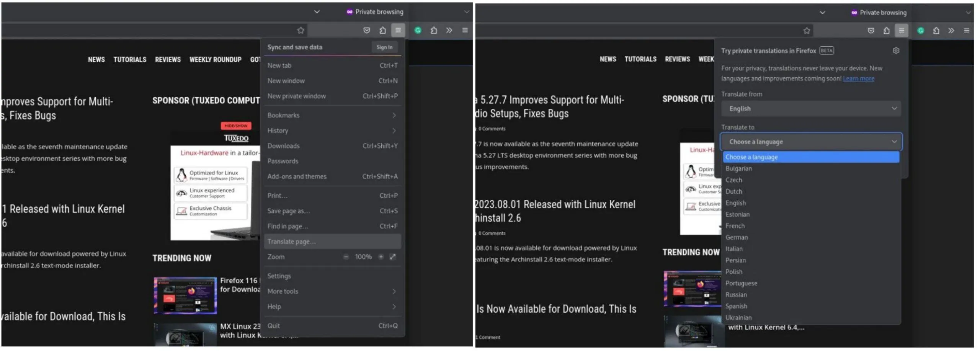This screenshot has height=351, width=980.
Task: Click highlighted translations toolbar button in right screenshot
Action: pyautogui.click(x=902, y=31)
